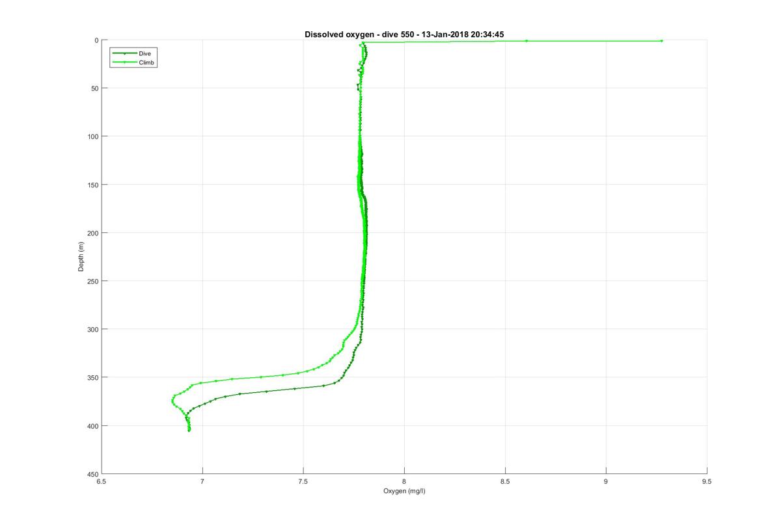Click the 'Depth (m)' y-axis label
Screen dimensions: 781x532
(81, 257)
